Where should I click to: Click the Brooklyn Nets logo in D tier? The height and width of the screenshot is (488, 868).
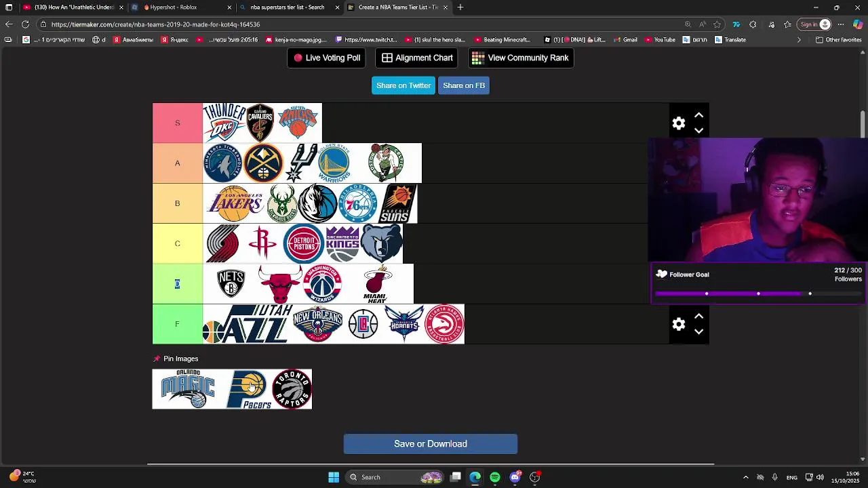[231, 284]
